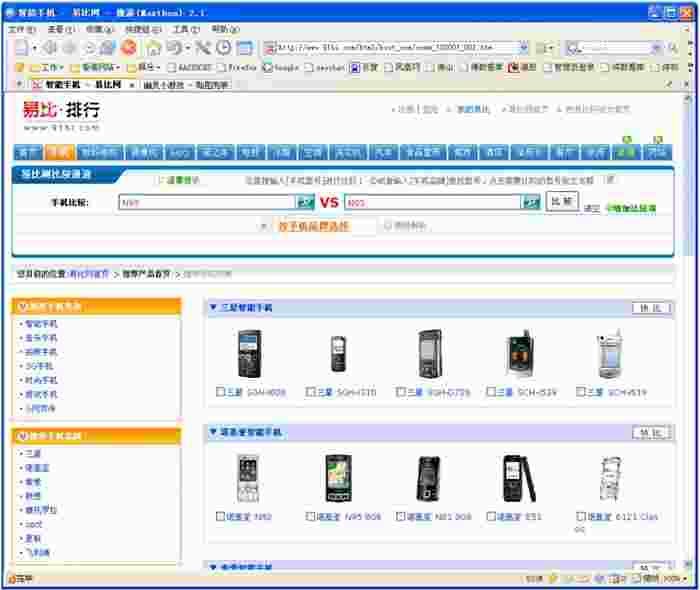This screenshot has height=590, width=700.
Task: Click the teal button beside the N97 field
Action: (306, 202)
